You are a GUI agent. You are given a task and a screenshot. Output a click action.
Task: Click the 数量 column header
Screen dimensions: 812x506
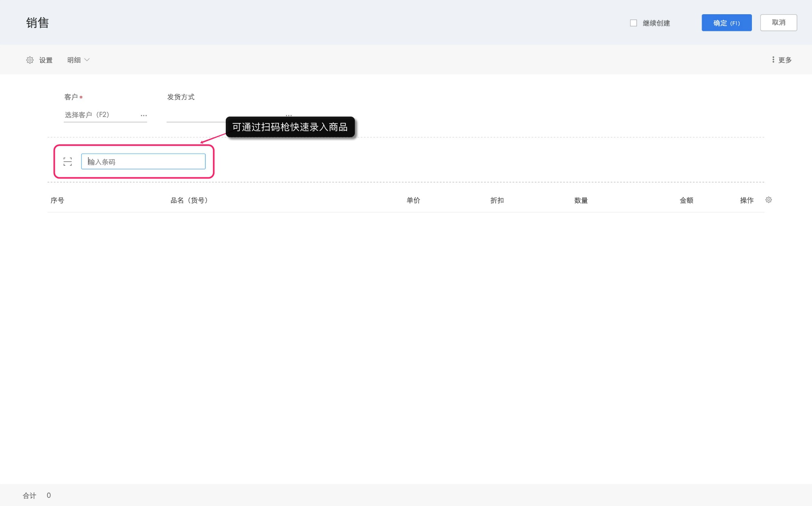pyautogui.click(x=581, y=200)
